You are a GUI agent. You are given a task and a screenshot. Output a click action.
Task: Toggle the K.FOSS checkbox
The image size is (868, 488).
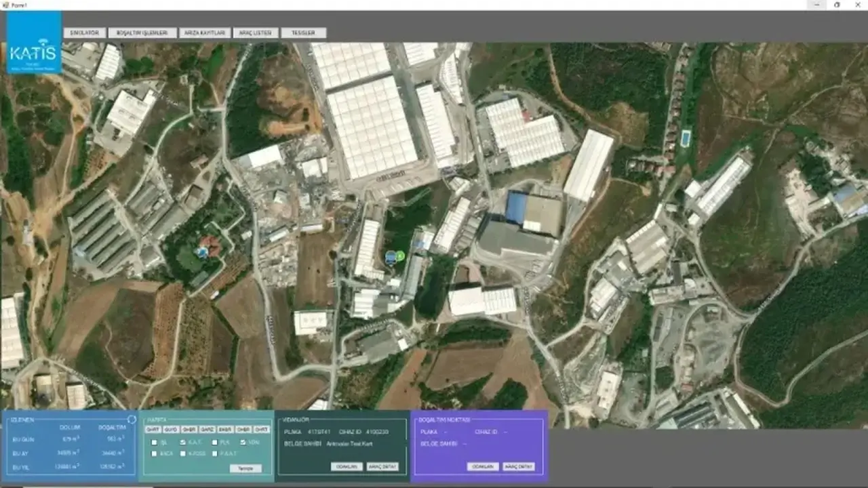pos(183,453)
